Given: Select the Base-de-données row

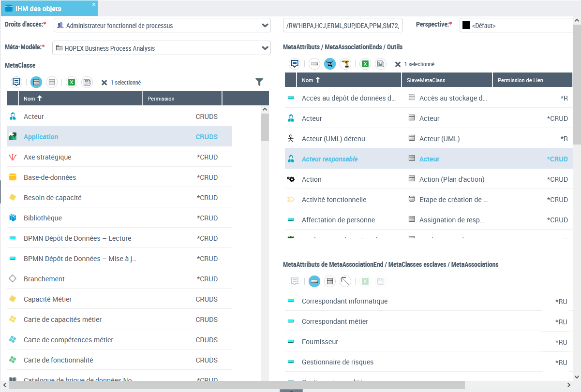Looking at the screenshot, I should 50,177.
